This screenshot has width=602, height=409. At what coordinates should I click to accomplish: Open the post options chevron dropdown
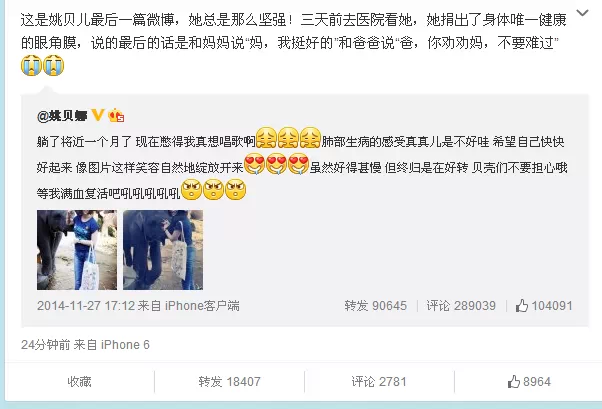click(x=582, y=13)
